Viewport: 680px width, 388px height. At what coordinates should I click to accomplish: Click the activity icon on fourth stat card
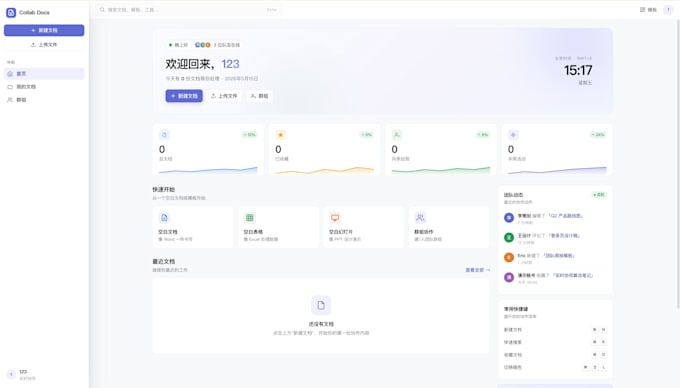click(x=513, y=135)
